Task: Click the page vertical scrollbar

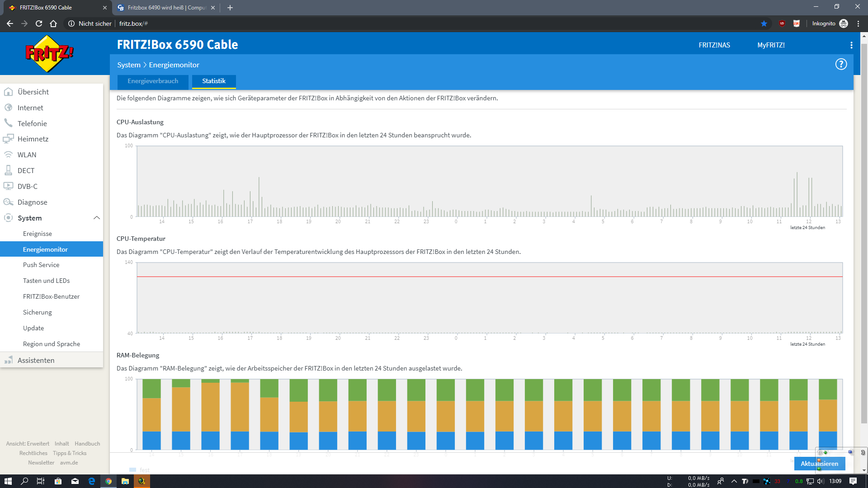Action: (x=864, y=226)
